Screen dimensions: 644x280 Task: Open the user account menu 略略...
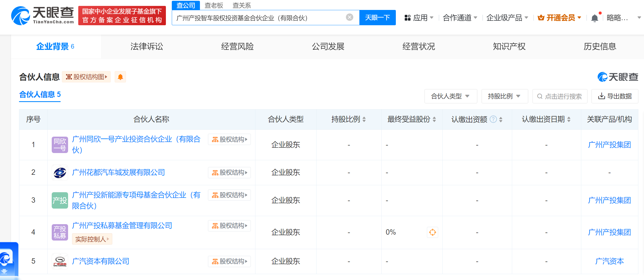[x=624, y=18]
